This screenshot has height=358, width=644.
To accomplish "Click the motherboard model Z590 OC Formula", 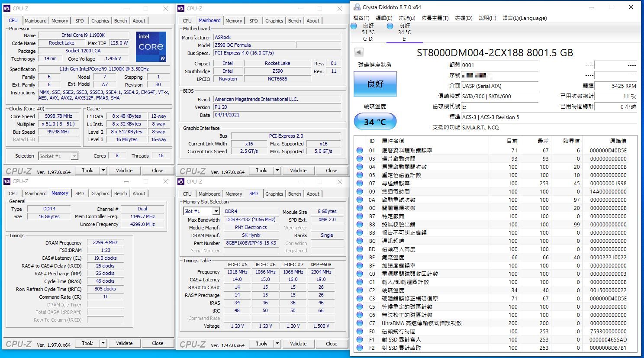I will point(254,45).
